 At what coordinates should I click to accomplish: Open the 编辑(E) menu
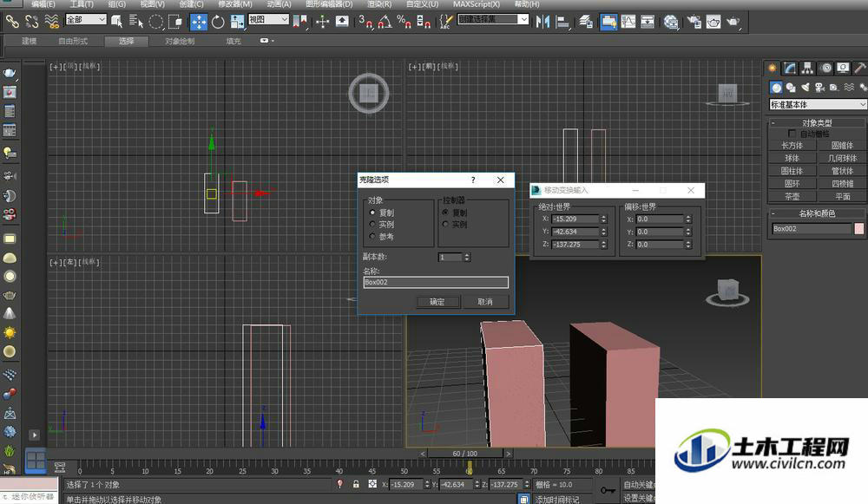43,3
